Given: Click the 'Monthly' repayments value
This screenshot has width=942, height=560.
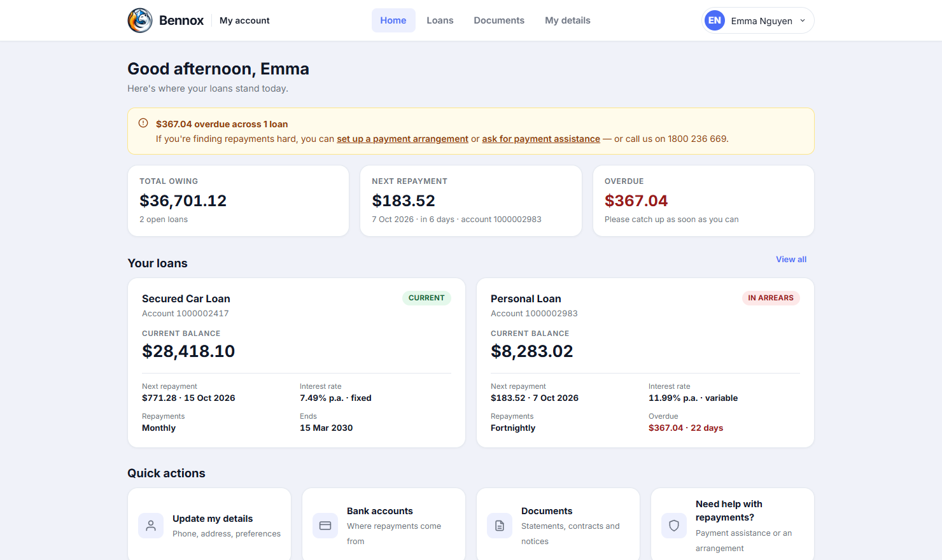Looking at the screenshot, I should [x=158, y=428].
